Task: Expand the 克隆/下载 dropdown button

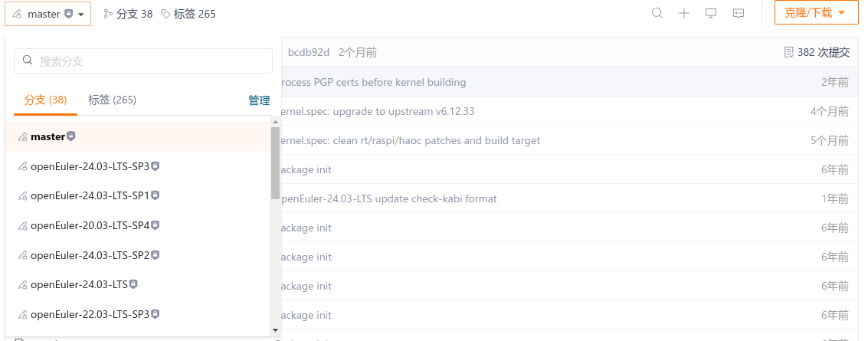Action: click(x=815, y=13)
